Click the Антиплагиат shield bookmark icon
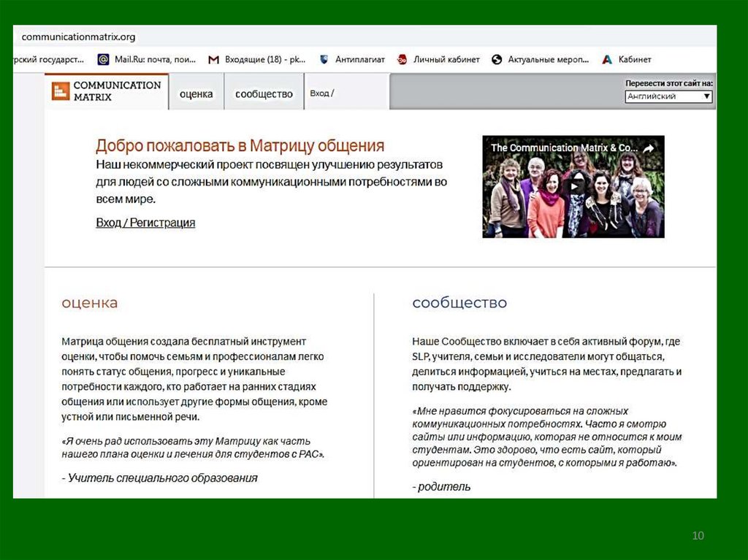The height and width of the screenshot is (560, 748). coord(324,60)
